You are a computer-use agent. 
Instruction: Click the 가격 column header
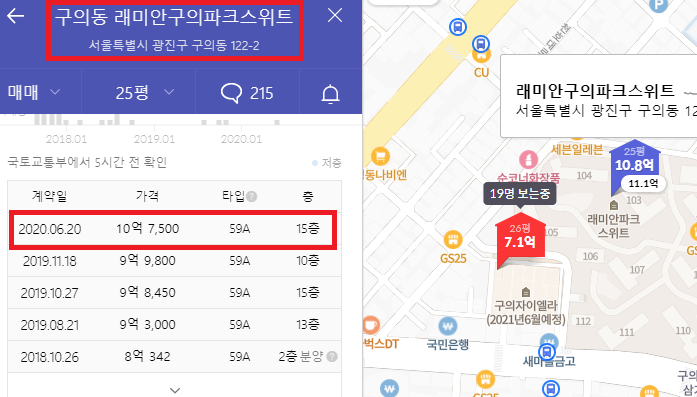pos(148,196)
